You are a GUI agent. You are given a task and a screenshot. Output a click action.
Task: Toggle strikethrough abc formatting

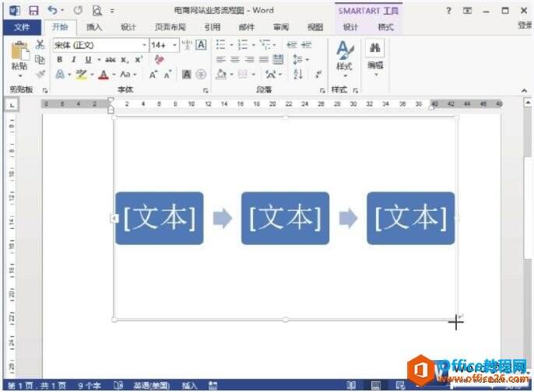click(111, 60)
